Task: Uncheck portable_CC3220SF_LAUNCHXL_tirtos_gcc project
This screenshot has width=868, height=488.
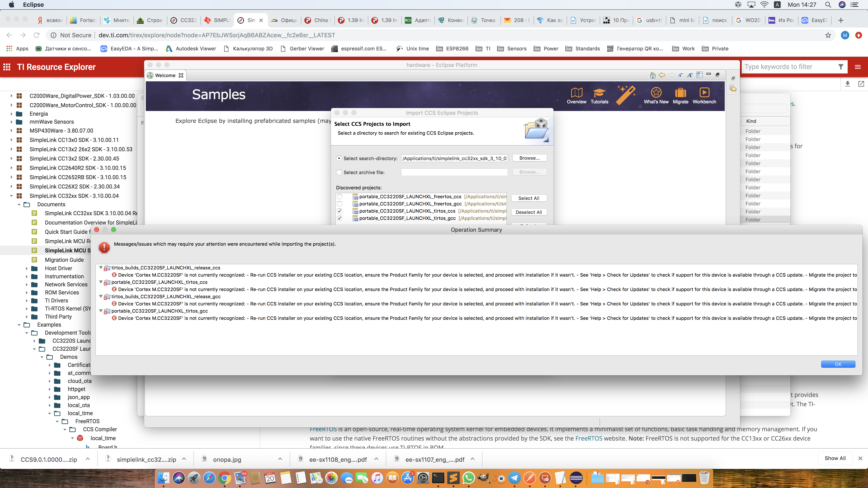Action: click(x=339, y=218)
